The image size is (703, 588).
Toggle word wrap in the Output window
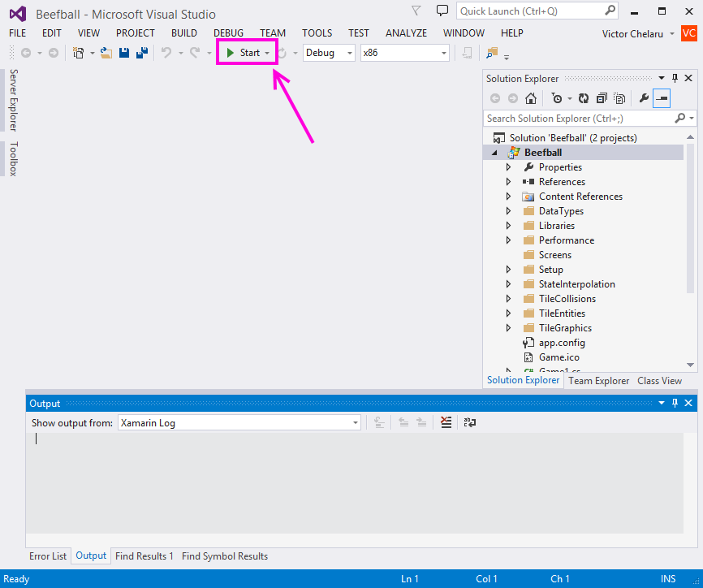(x=470, y=422)
